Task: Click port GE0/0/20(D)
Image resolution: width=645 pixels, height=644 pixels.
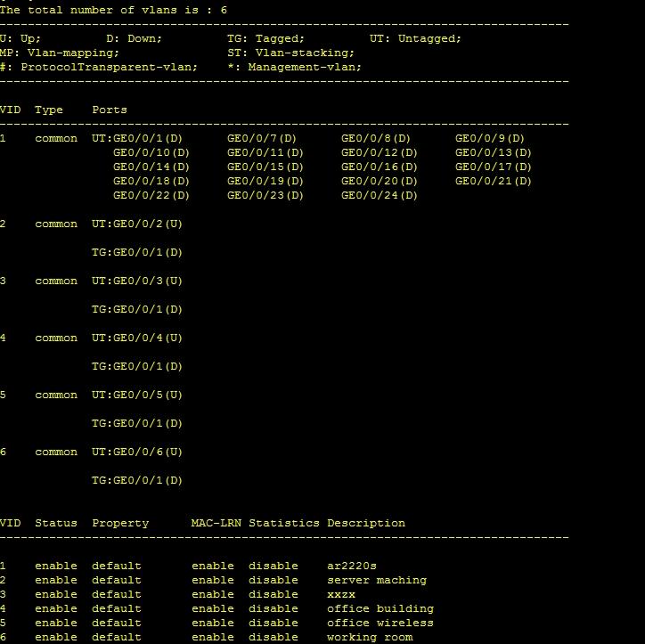Action: [379, 182]
